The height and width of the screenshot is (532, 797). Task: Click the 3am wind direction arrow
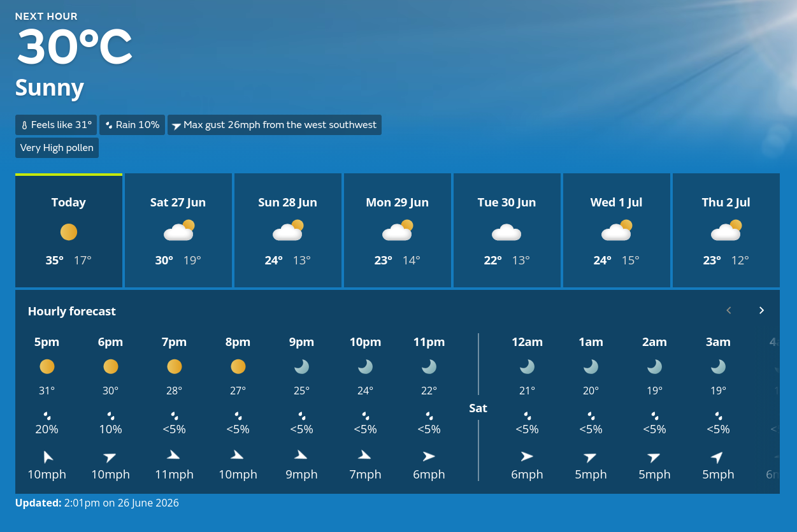click(x=717, y=456)
